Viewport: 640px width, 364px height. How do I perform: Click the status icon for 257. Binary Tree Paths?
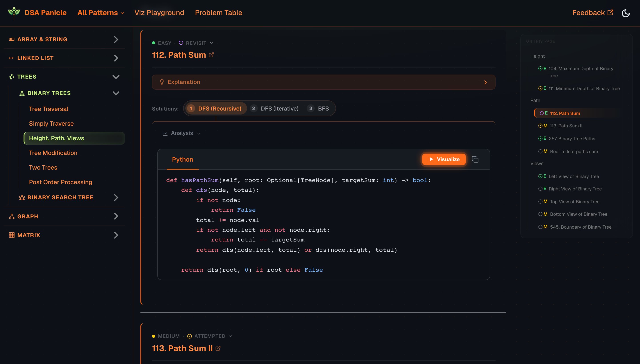tap(540, 138)
